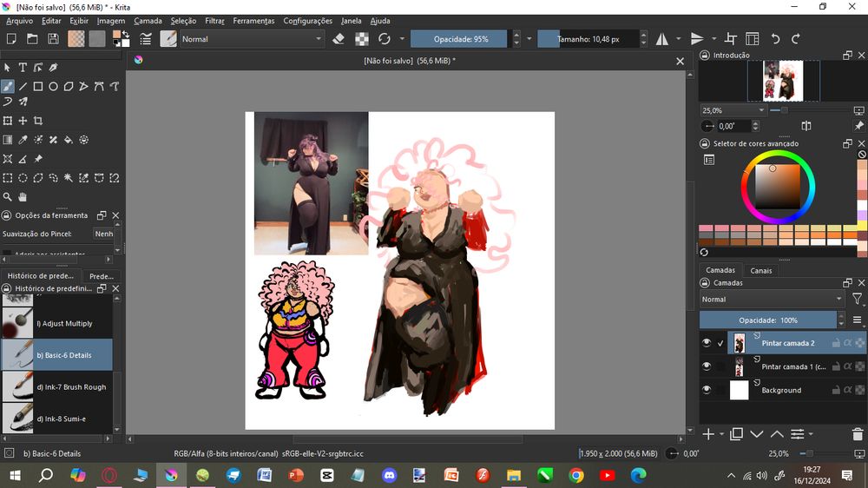This screenshot has width=868, height=488.
Task: Adjust the layer Opacidade 100% slider
Action: click(x=768, y=320)
